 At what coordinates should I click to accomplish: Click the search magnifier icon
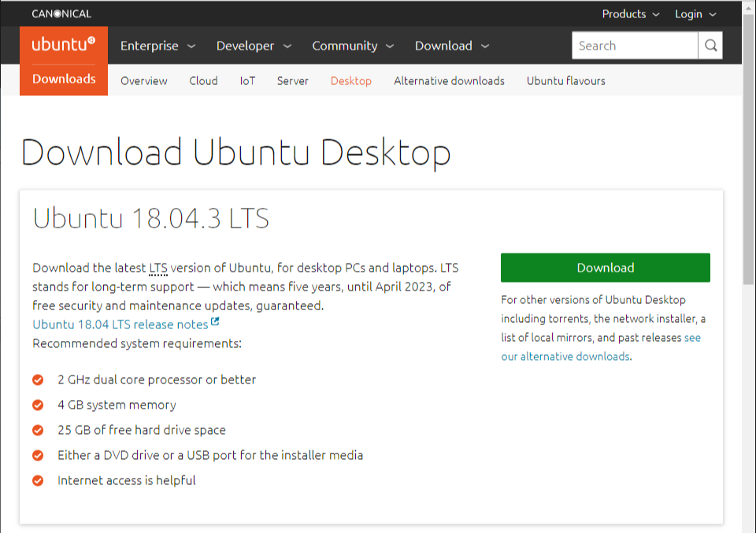click(710, 46)
